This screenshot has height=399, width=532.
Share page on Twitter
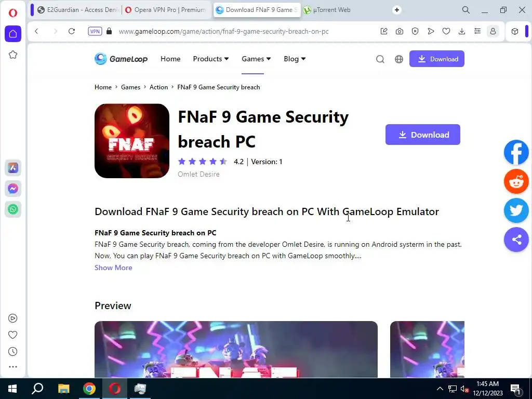pyautogui.click(x=516, y=211)
